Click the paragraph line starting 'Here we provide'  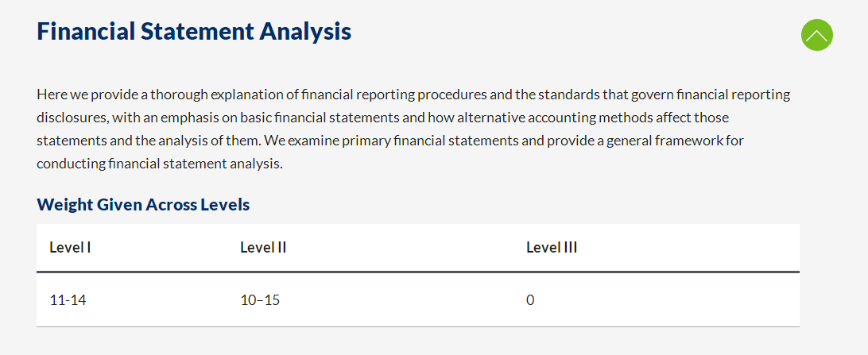[x=413, y=95]
